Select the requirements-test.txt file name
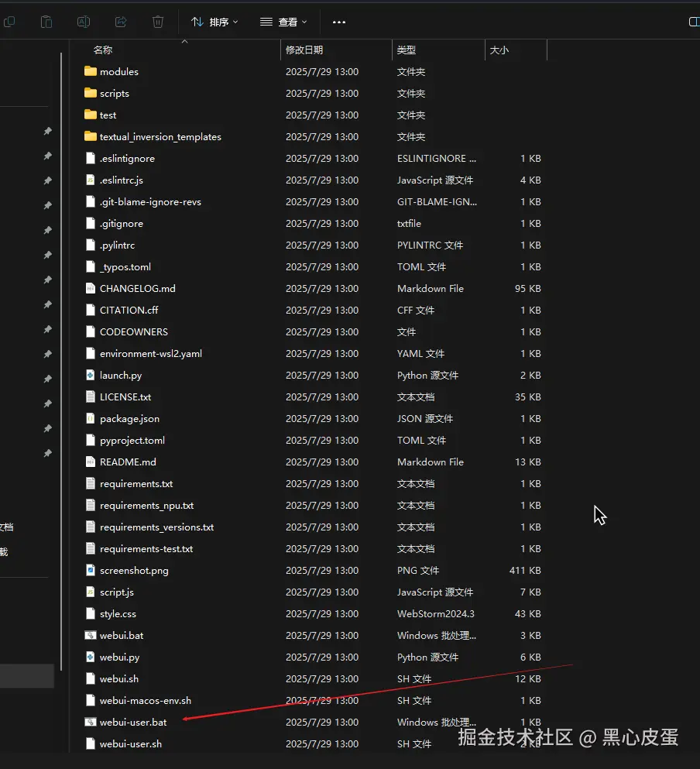This screenshot has height=769, width=700. coord(146,549)
